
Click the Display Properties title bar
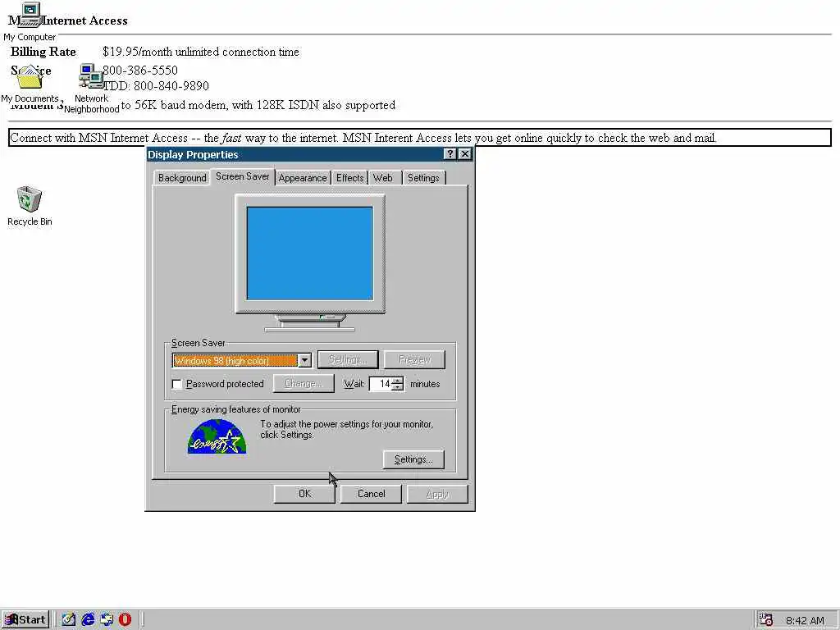pos(294,154)
